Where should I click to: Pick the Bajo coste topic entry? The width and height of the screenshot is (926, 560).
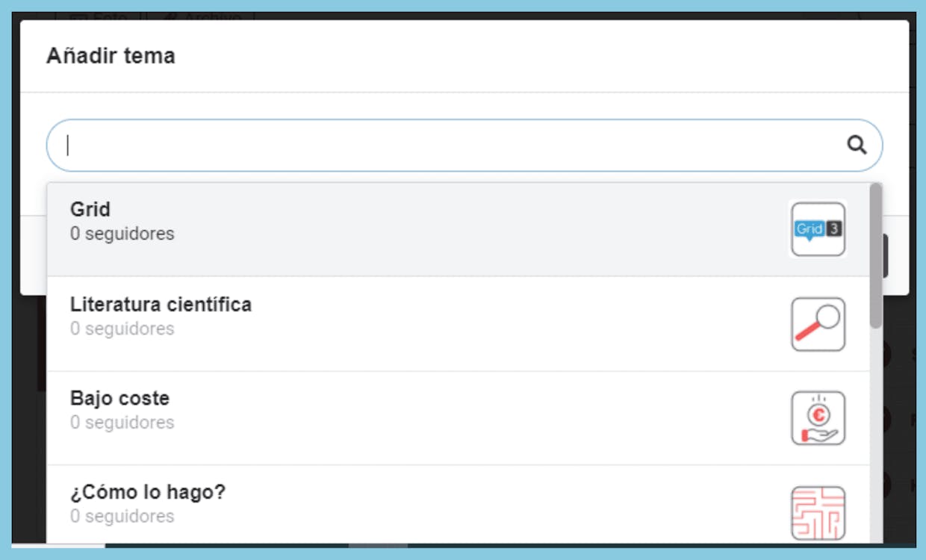pyautogui.click(x=459, y=418)
